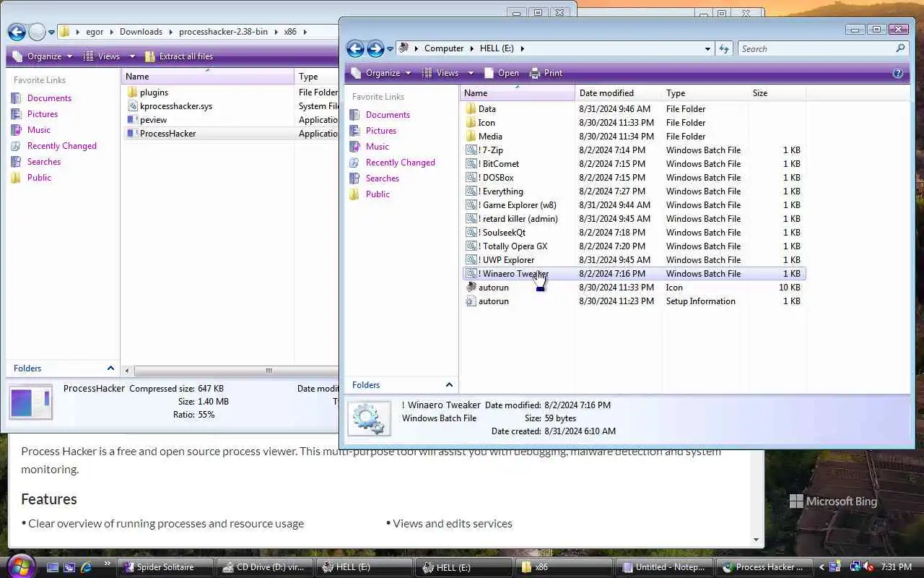Open the recent pages dropdown in the HELL (E:) window
This screenshot has width=924, height=578.
pos(390,49)
